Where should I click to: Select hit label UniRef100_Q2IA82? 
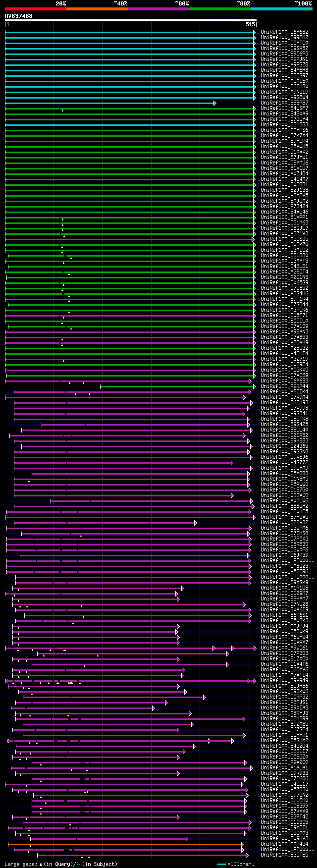click(284, 523)
